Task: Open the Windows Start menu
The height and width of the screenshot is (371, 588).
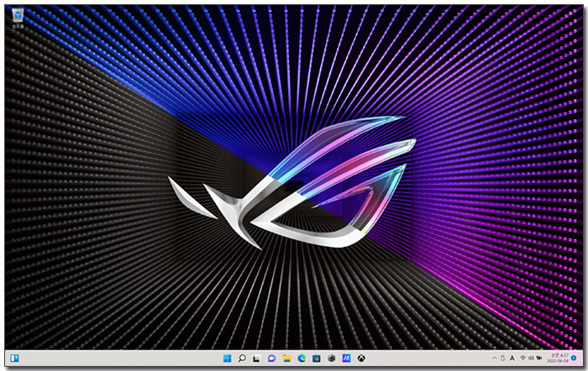Action: point(228,358)
